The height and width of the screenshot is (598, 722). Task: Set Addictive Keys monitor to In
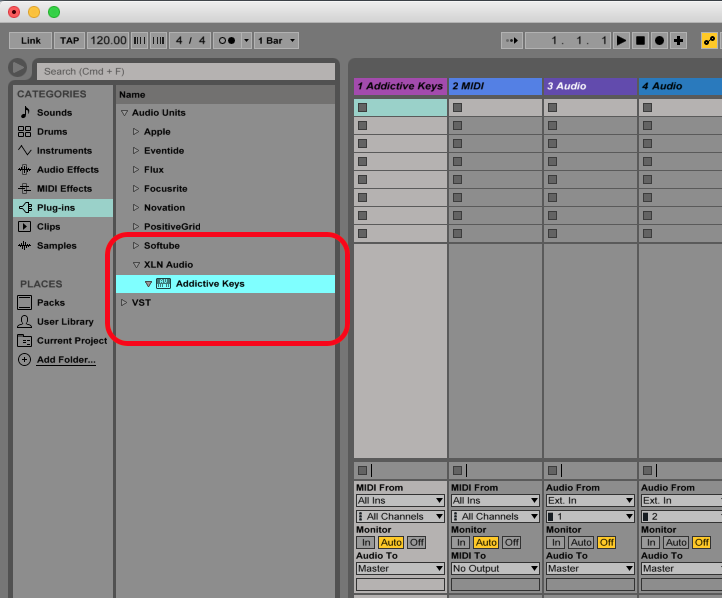[366, 542]
